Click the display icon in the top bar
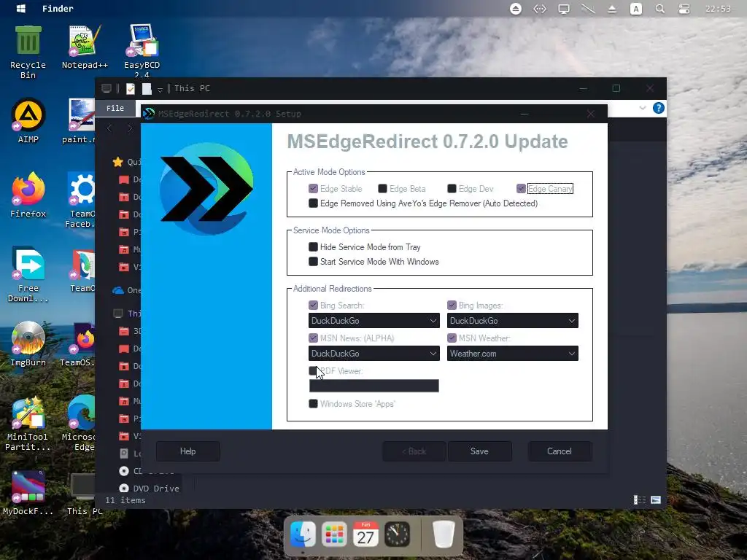The height and width of the screenshot is (560, 747). [564, 9]
